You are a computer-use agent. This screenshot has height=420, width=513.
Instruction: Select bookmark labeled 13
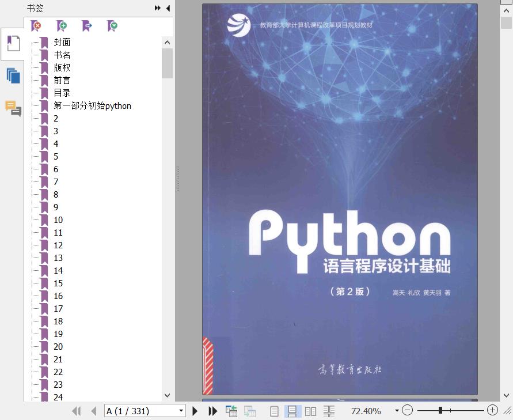point(58,258)
